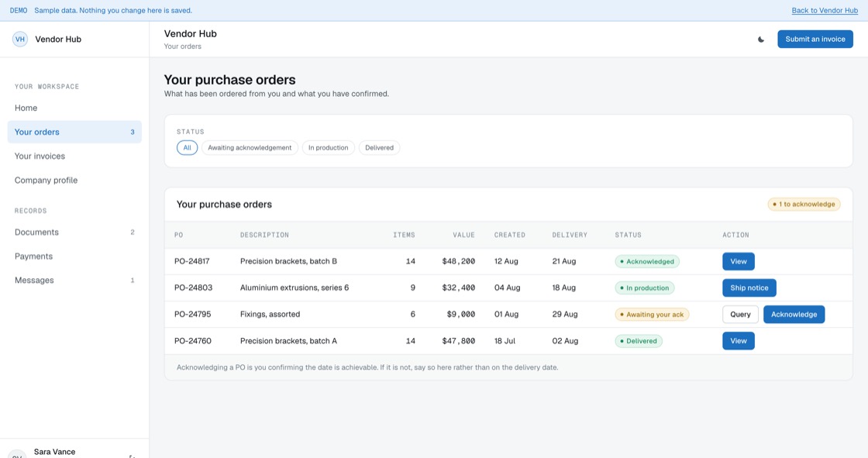The height and width of the screenshot is (458, 868).
Task: Click the $32,400 value cell
Action: (x=458, y=288)
